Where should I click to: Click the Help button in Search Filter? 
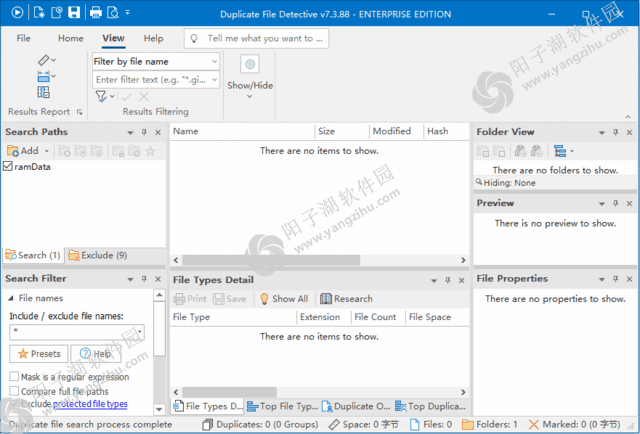96,354
